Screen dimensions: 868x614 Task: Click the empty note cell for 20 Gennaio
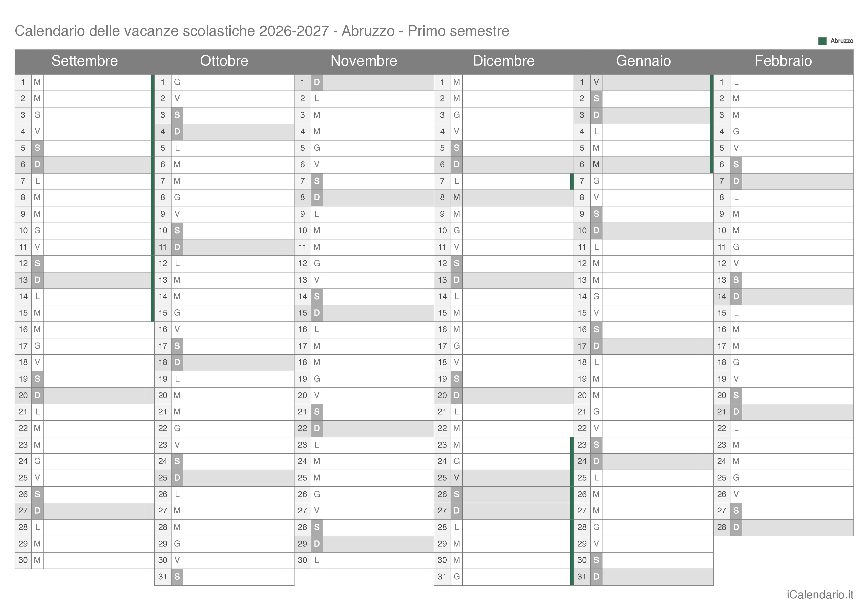pos(658,395)
